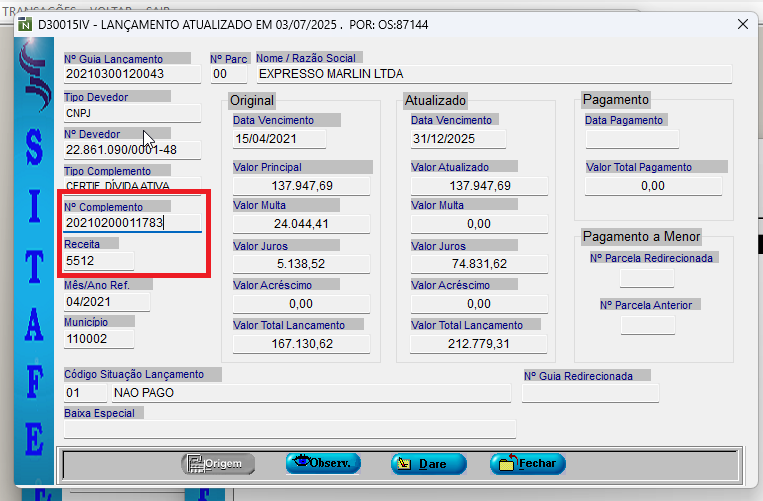Select the Nº Devedor CNPJ number field
763x501 pixels.
[132, 150]
